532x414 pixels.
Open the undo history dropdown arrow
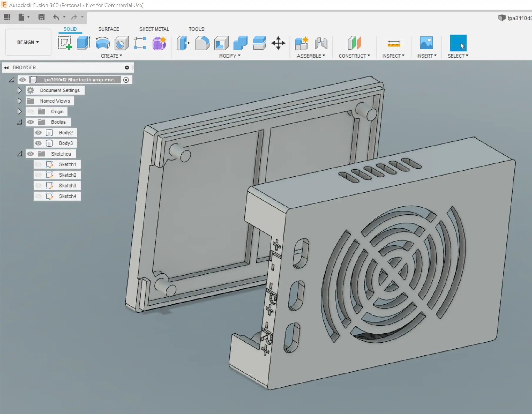pos(64,17)
